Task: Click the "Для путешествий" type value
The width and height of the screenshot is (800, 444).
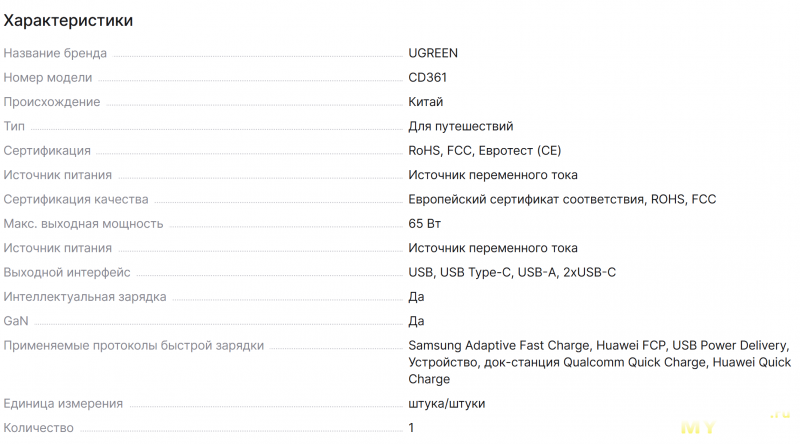Action: click(460, 126)
